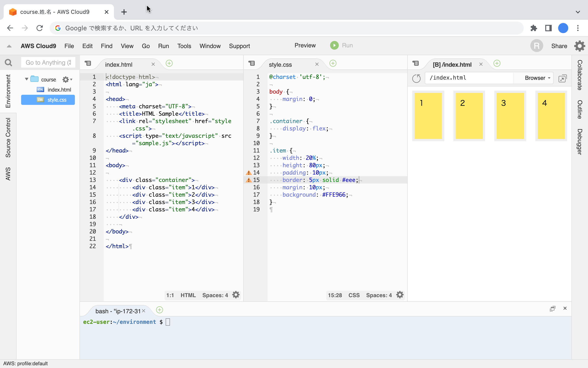Image resolution: width=588 pixels, height=368 pixels.
Task: Open the Window menu
Action: pyautogui.click(x=210, y=46)
